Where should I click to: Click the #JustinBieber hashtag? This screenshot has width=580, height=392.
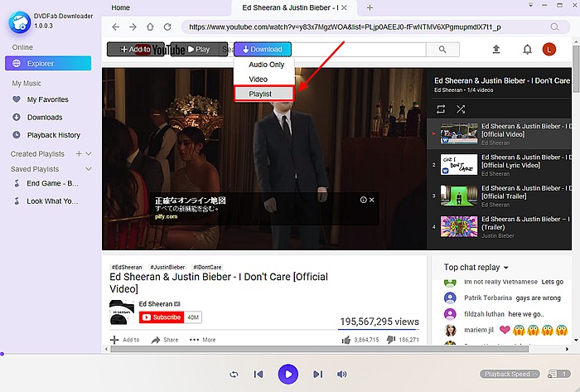[167, 267]
